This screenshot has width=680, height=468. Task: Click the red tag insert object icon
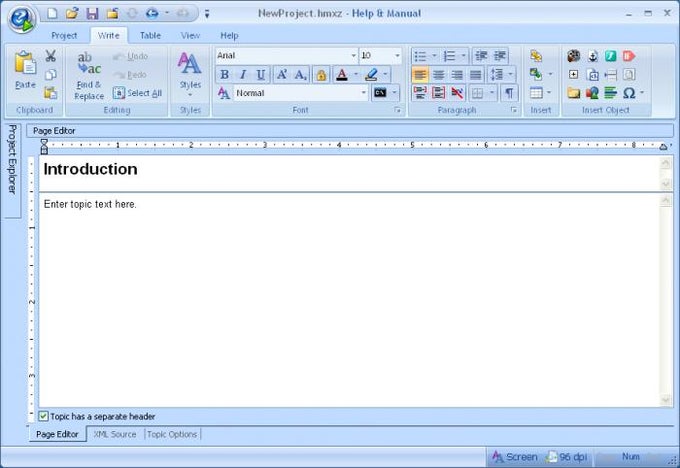coord(629,56)
